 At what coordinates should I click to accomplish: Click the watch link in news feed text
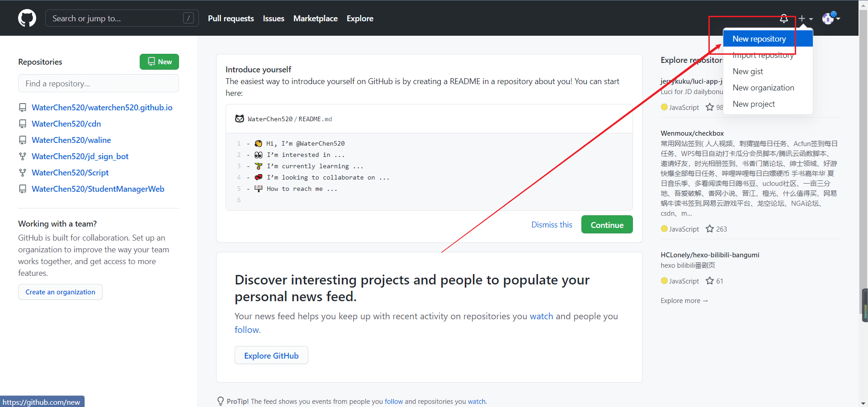[541, 316]
